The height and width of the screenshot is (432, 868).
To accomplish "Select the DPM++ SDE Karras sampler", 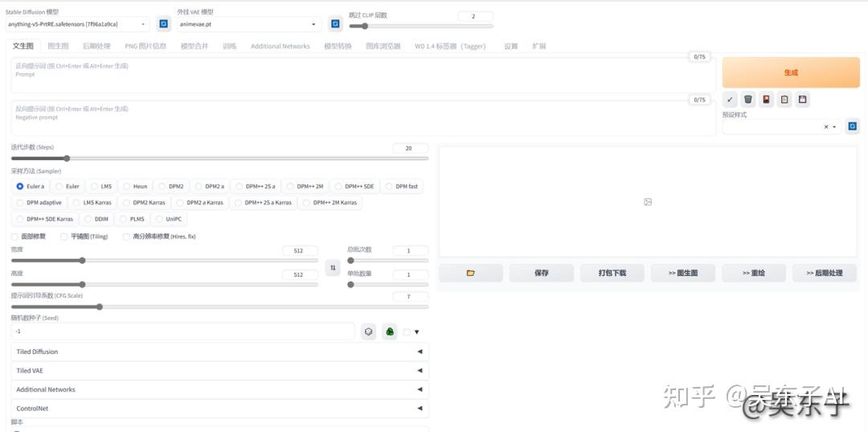I will coord(45,219).
